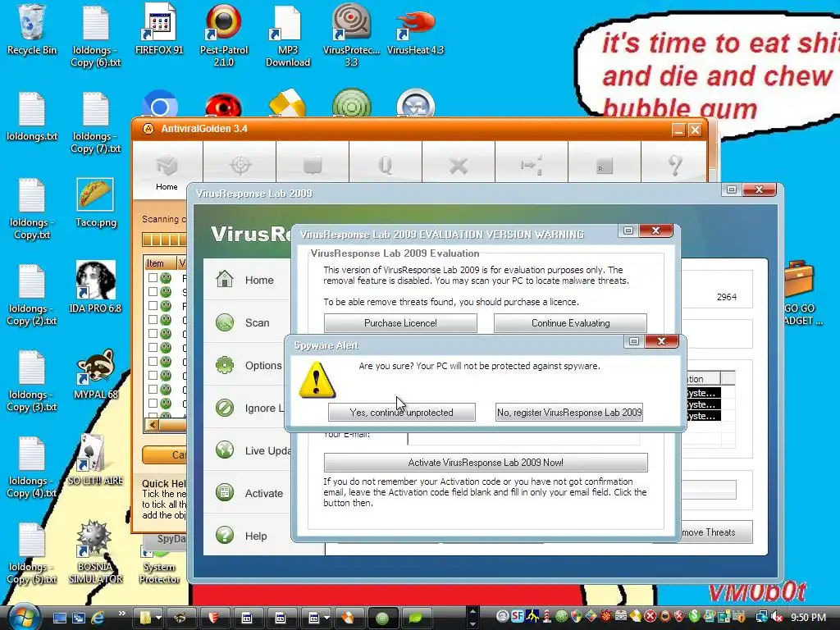
Task: Click the Remove Threats button in VirusResponse
Action: coord(715,532)
